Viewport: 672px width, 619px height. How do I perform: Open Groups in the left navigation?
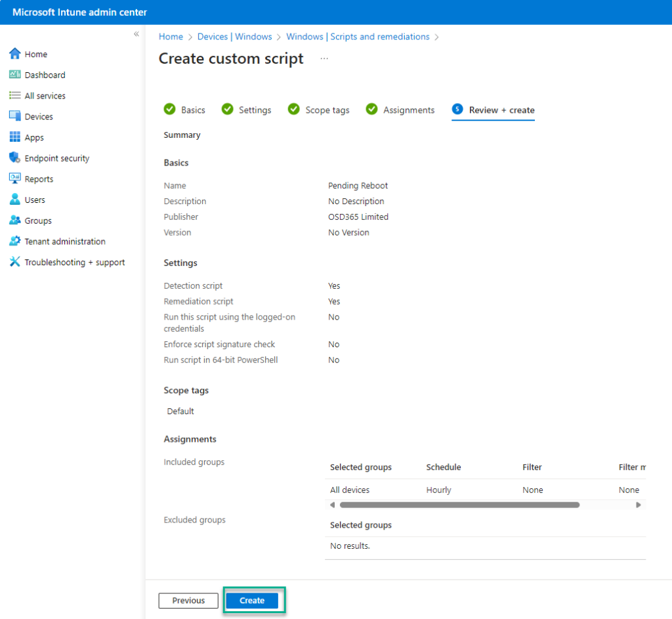click(x=38, y=221)
